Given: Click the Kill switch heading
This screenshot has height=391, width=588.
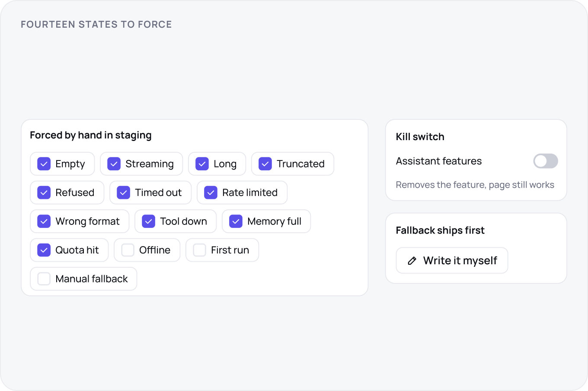Looking at the screenshot, I should (x=420, y=137).
